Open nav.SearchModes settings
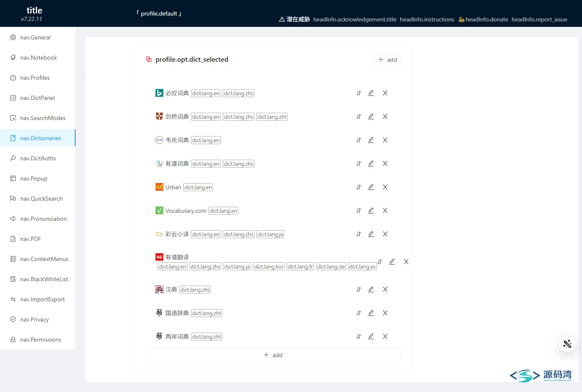Screen dimensions: 582x392 click(37, 118)
